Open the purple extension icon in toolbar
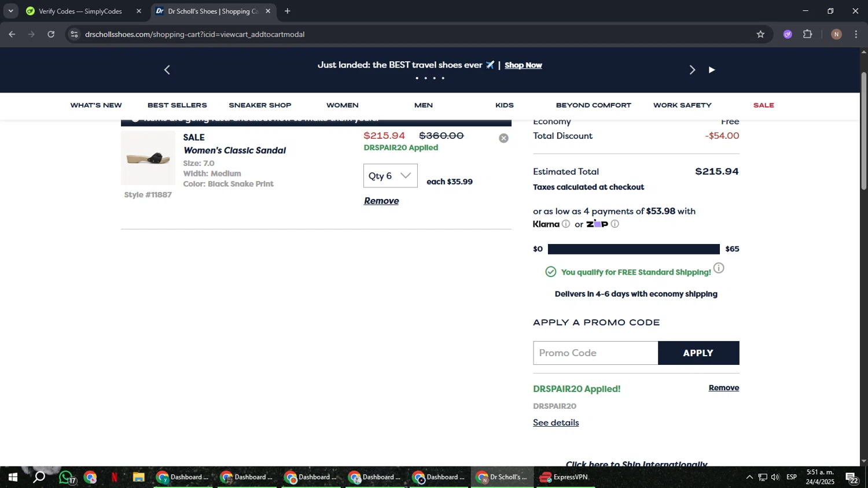This screenshot has width=868, height=488. click(x=788, y=35)
